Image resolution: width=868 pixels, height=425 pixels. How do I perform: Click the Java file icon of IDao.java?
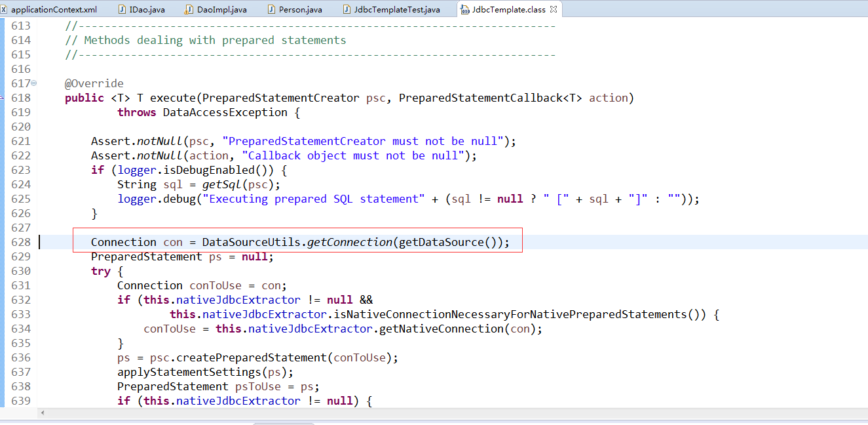pyautogui.click(x=123, y=10)
